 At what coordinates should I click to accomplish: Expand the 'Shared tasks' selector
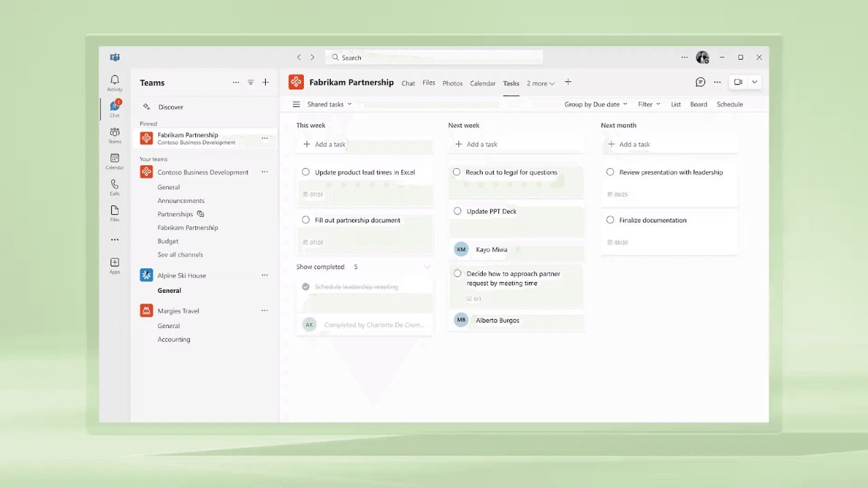327,104
